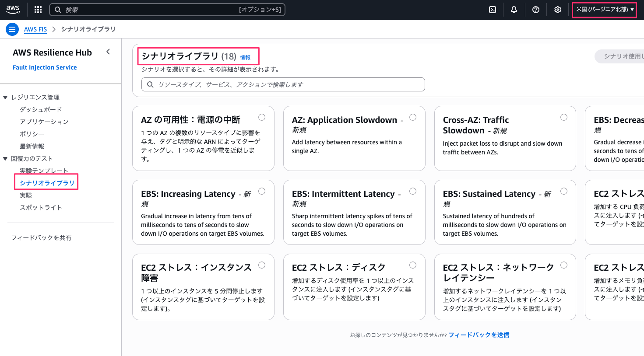Open the notifications bell
The image size is (644, 356).
point(514,10)
